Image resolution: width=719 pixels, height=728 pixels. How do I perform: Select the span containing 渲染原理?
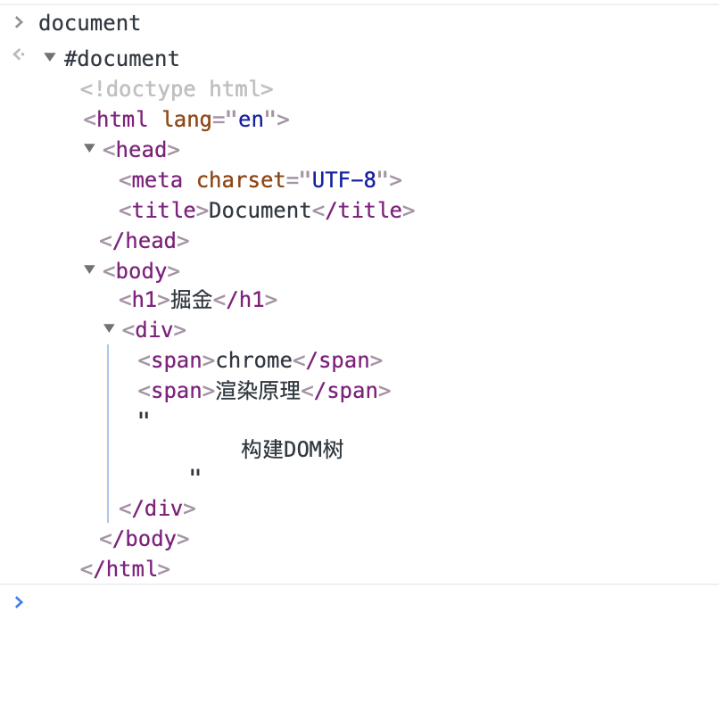[x=265, y=391]
